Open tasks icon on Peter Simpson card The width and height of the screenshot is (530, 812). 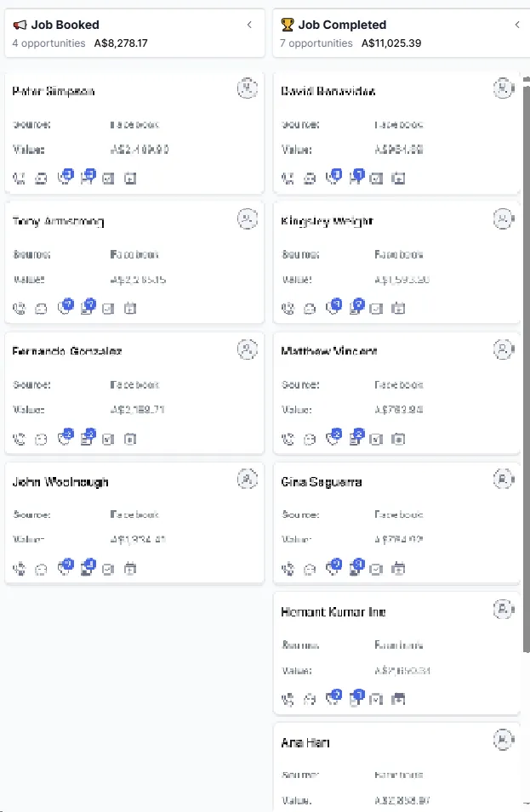(108, 179)
